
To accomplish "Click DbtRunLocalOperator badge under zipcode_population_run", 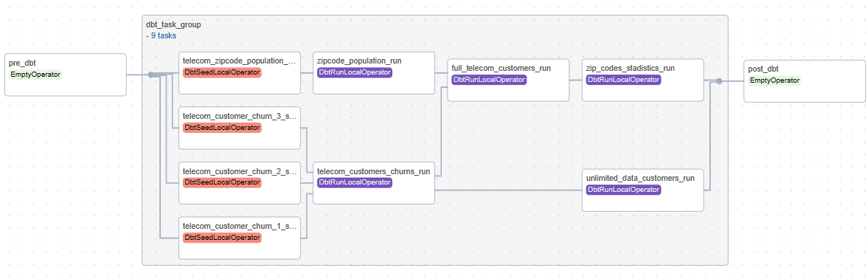I will click(x=354, y=72).
